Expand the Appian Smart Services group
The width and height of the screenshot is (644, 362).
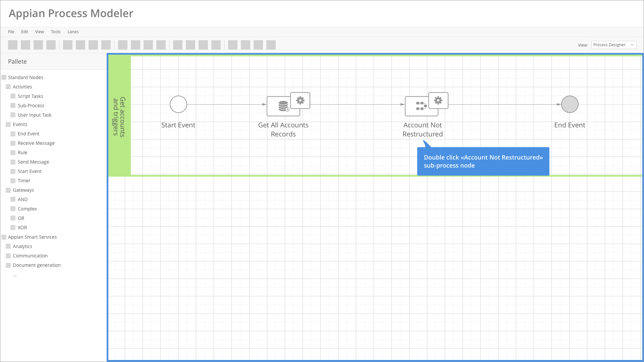(4, 237)
